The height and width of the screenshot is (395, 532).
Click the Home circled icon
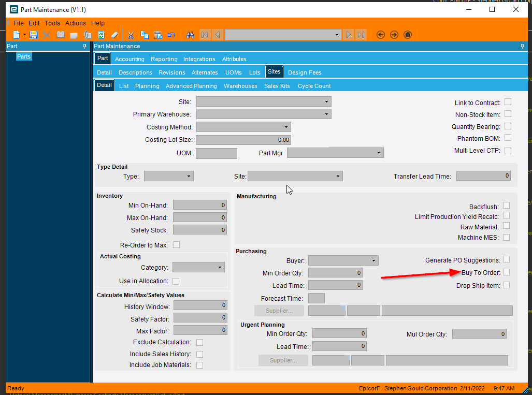(x=408, y=35)
